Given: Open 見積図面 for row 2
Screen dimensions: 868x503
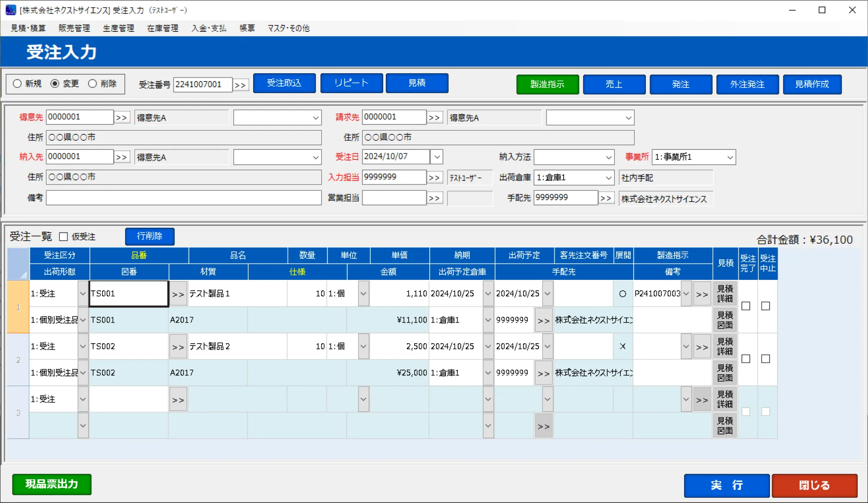Looking at the screenshot, I should (x=725, y=373).
